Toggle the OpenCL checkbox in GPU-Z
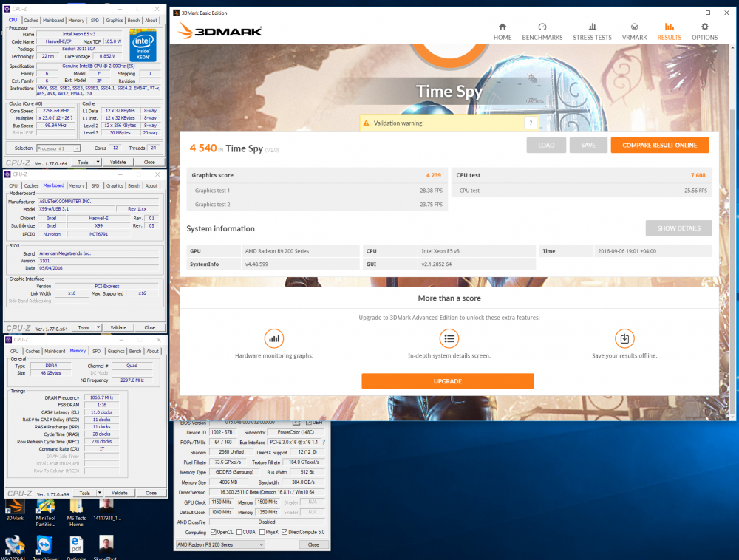The height and width of the screenshot is (560, 739). coord(214,532)
